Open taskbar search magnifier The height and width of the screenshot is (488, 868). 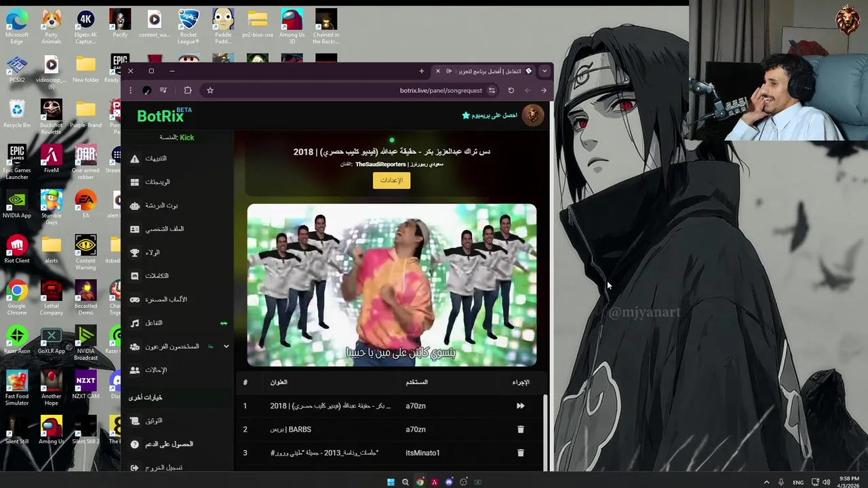[406, 482]
